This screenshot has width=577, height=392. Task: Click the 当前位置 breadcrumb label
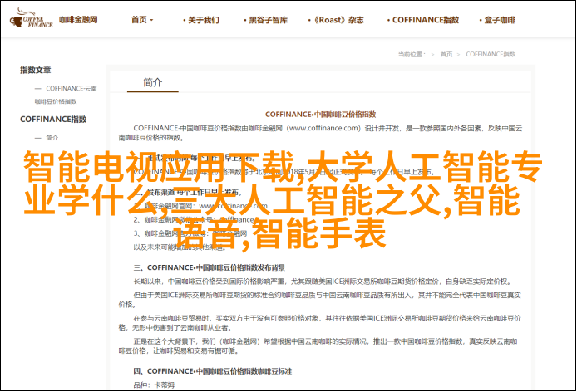pyautogui.click(x=412, y=55)
